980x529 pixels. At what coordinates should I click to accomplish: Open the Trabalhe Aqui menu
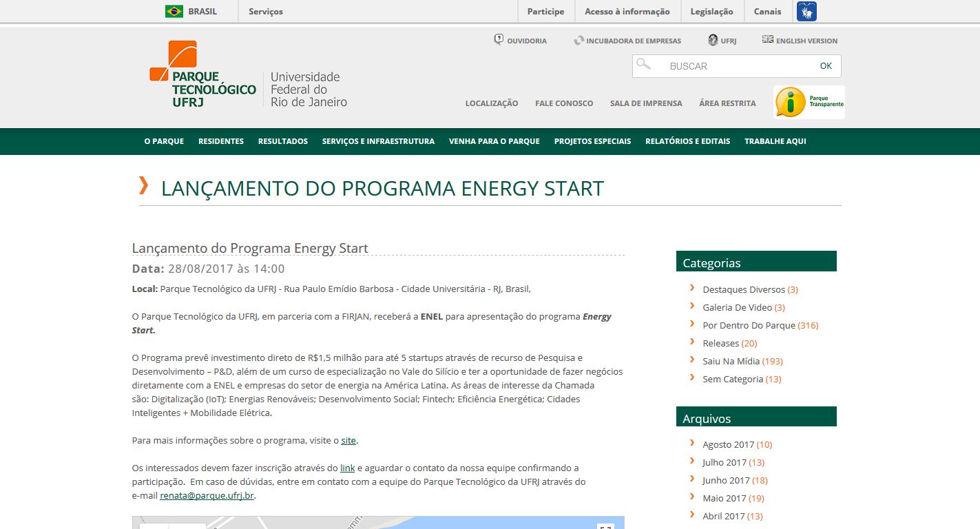point(775,141)
